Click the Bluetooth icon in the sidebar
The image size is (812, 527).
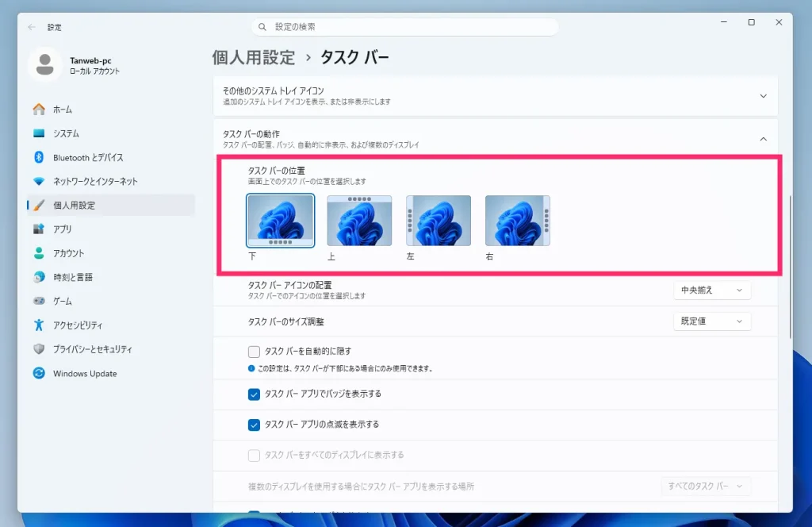point(39,157)
